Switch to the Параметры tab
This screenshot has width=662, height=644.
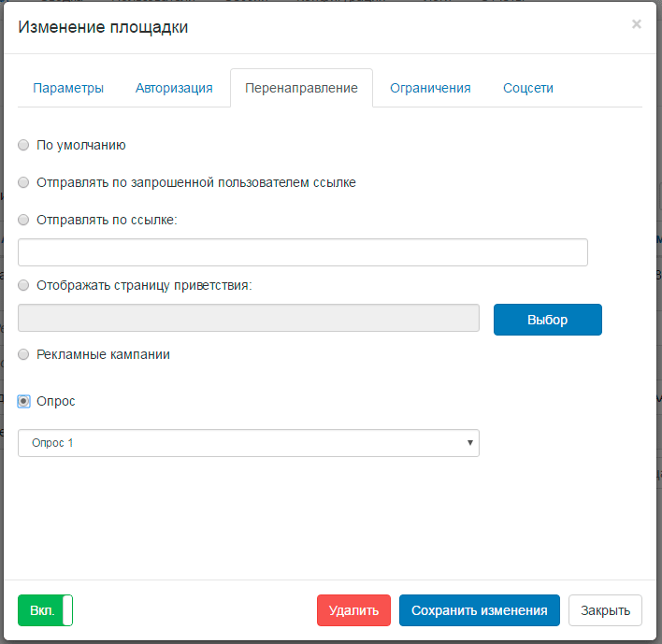coord(68,88)
